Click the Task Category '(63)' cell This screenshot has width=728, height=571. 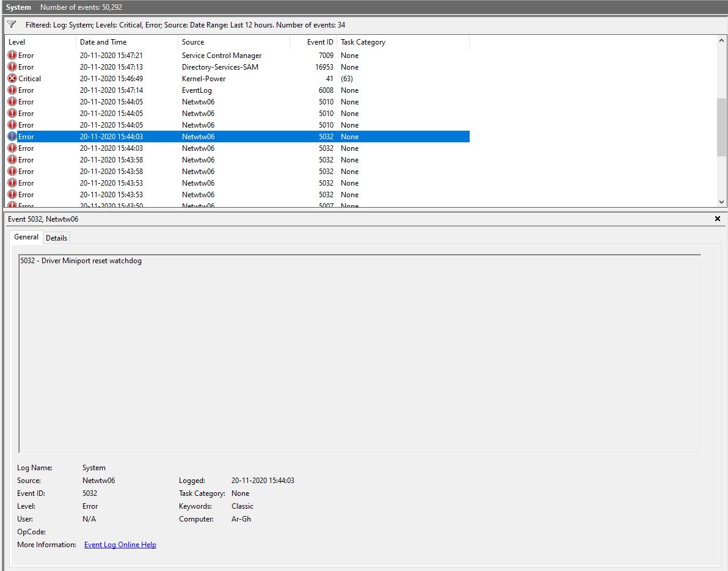(x=347, y=78)
